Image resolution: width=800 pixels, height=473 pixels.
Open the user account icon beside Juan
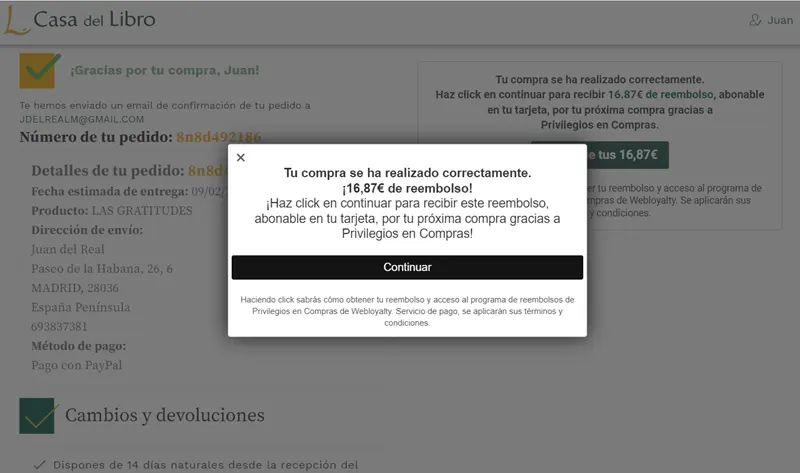(755, 21)
